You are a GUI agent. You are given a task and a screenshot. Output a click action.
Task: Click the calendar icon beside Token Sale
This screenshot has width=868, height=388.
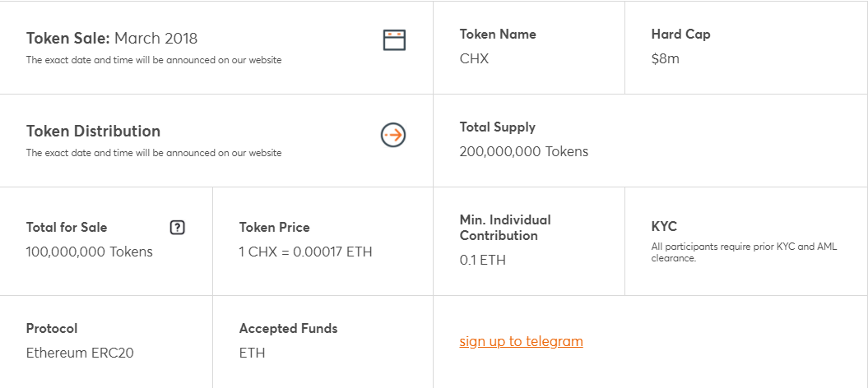click(394, 39)
